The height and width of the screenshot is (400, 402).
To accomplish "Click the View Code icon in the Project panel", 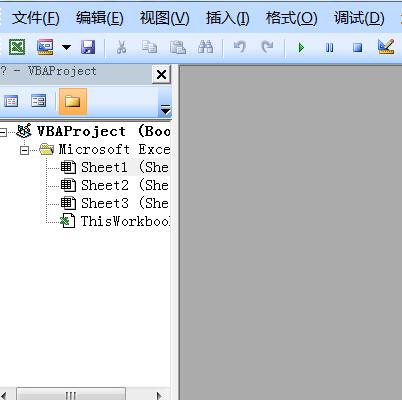I will pos(11,101).
